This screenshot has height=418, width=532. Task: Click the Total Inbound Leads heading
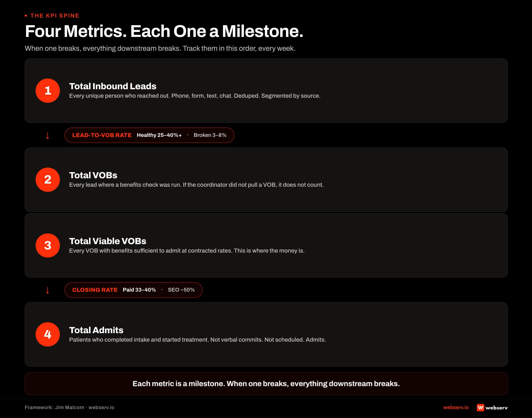tap(113, 86)
